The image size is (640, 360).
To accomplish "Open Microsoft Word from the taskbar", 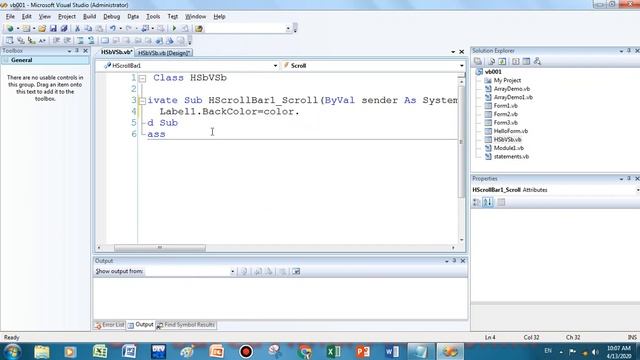I will pyautogui.click(x=391, y=351).
